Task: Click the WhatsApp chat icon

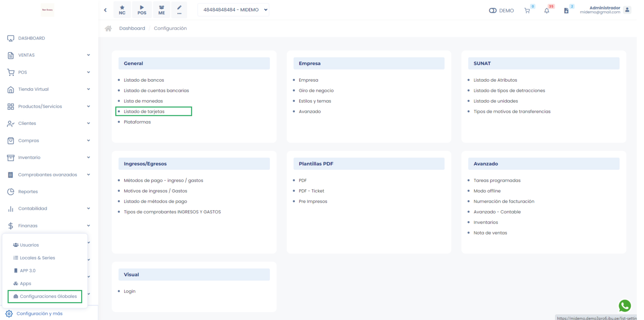Action: (x=624, y=305)
